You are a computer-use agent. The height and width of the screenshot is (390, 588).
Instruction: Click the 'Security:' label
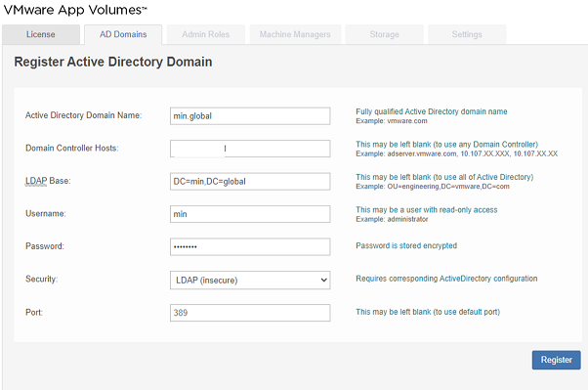[x=42, y=279]
